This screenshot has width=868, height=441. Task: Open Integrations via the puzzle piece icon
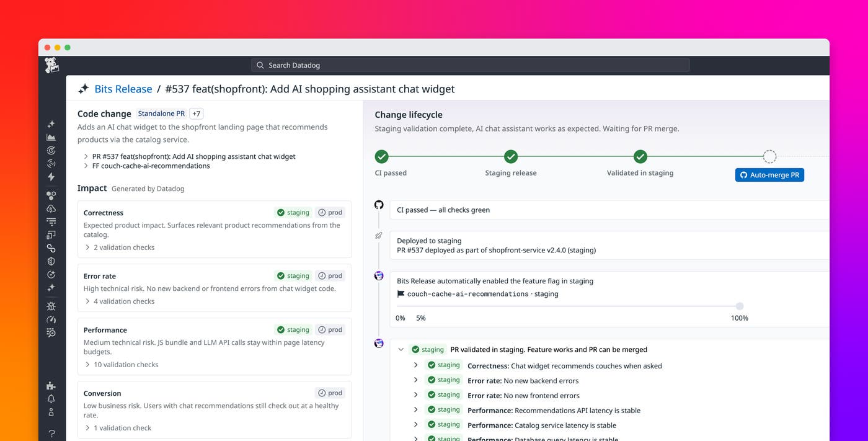pos(51,386)
